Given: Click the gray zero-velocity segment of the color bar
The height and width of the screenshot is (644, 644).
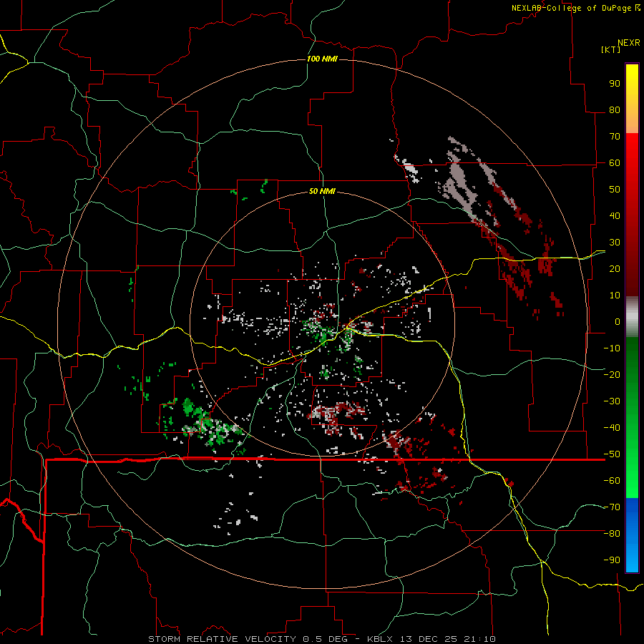Looking at the screenshot, I should point(632,317).
